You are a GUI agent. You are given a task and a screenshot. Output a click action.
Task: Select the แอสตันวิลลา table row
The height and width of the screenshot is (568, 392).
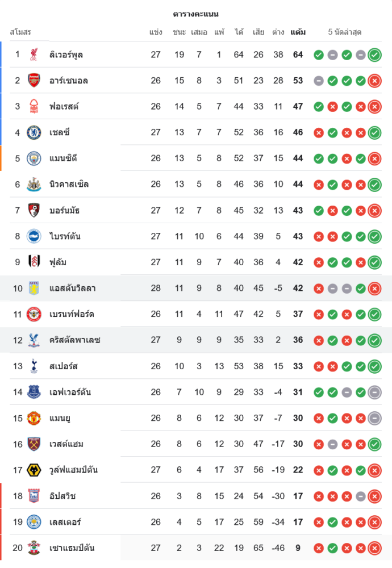pyautogui.click(x=196, y=289)
